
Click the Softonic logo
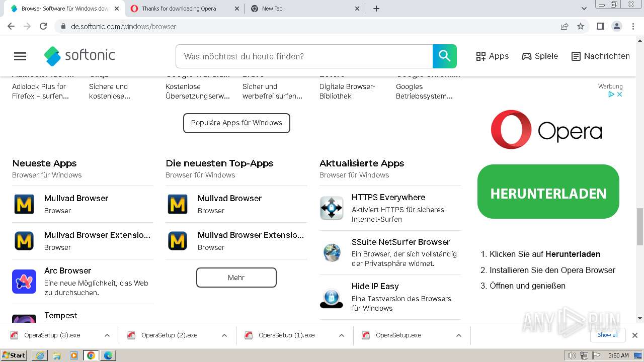tap(79, 56)
